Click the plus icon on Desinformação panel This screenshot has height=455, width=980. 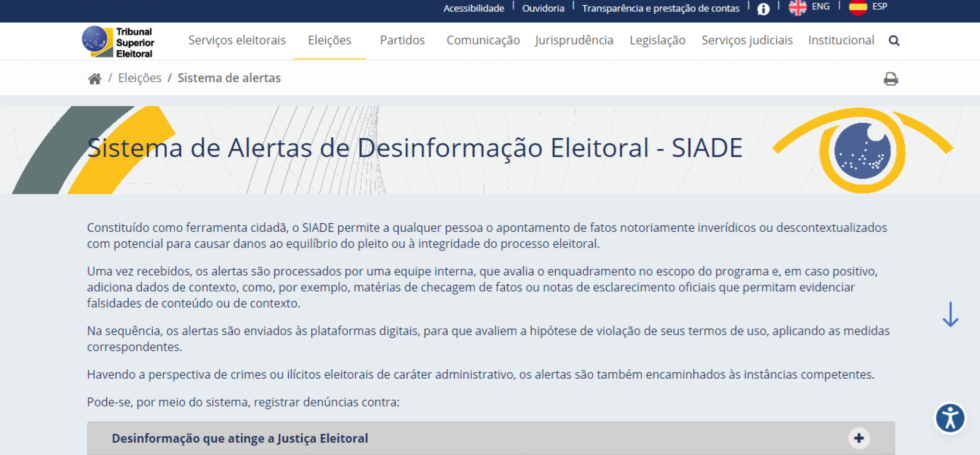pos(859,438)
